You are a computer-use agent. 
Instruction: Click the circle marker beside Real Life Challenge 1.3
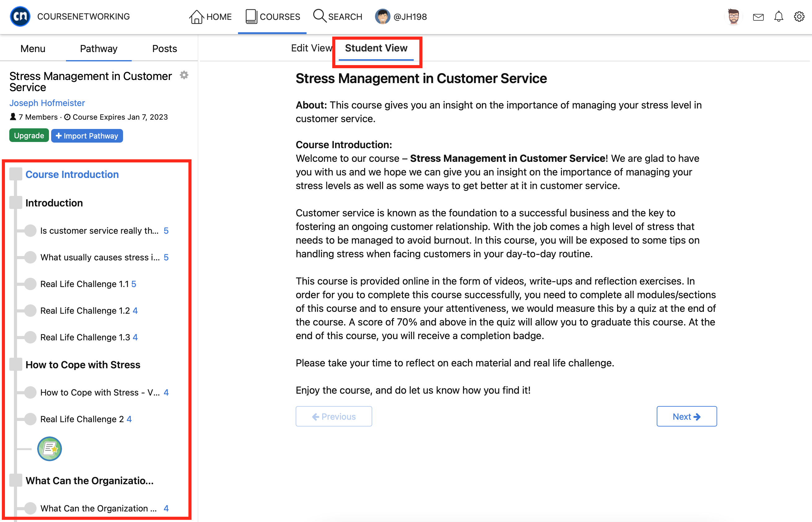tap(30, 337)
